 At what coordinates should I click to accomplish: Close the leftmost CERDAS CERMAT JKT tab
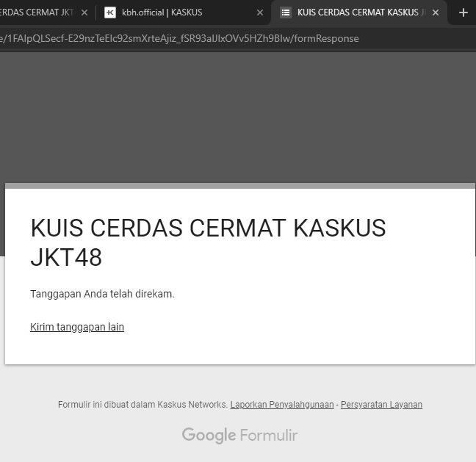click(x=84, y=12)
